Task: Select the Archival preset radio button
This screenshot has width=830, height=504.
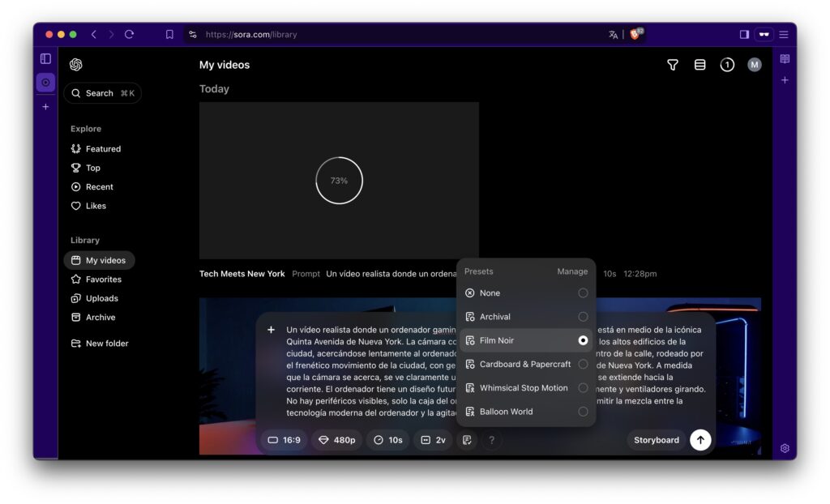Action: click(583, 317)
